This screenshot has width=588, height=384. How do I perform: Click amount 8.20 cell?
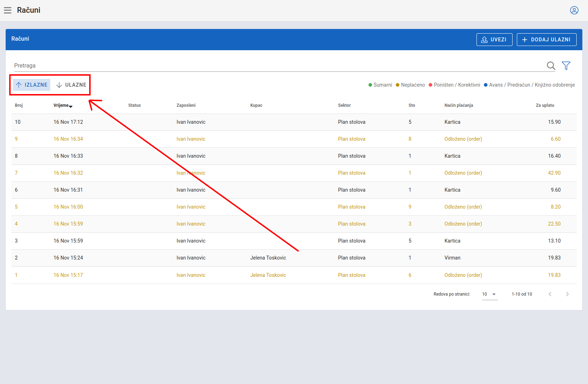(556, 207)
